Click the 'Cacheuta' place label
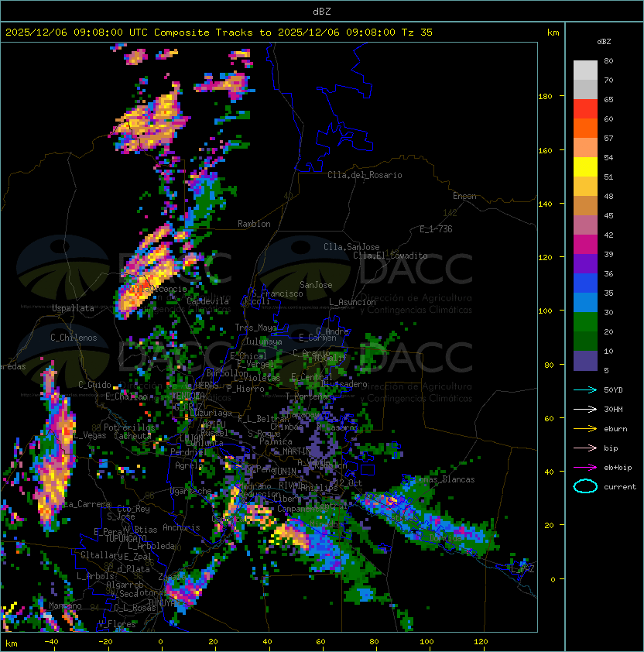 132,436
